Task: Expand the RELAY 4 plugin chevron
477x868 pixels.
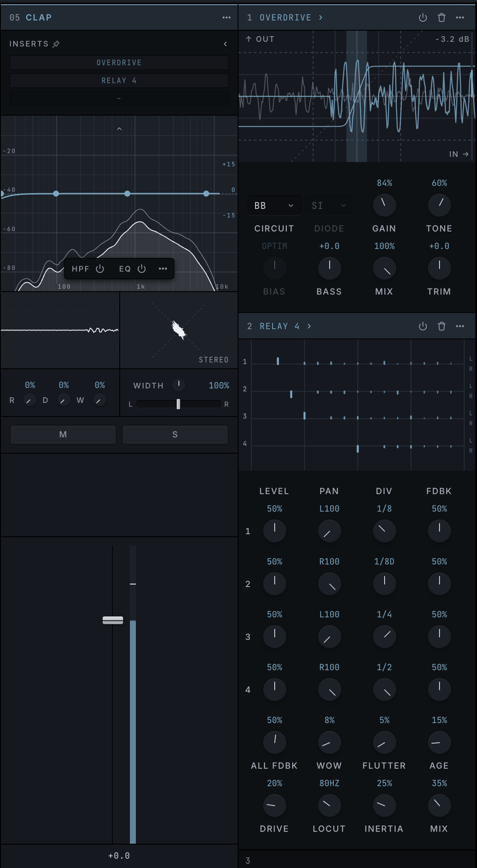Action: [309, 326]
